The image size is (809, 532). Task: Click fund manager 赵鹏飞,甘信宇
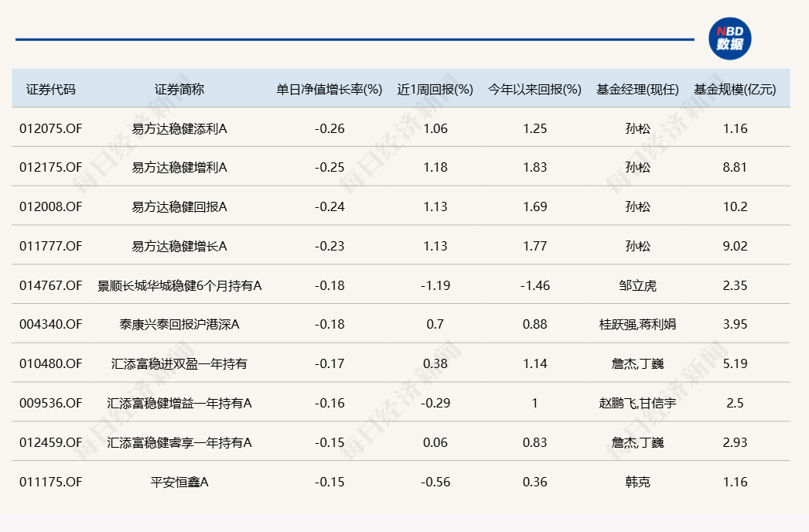(x=637, y=403)
